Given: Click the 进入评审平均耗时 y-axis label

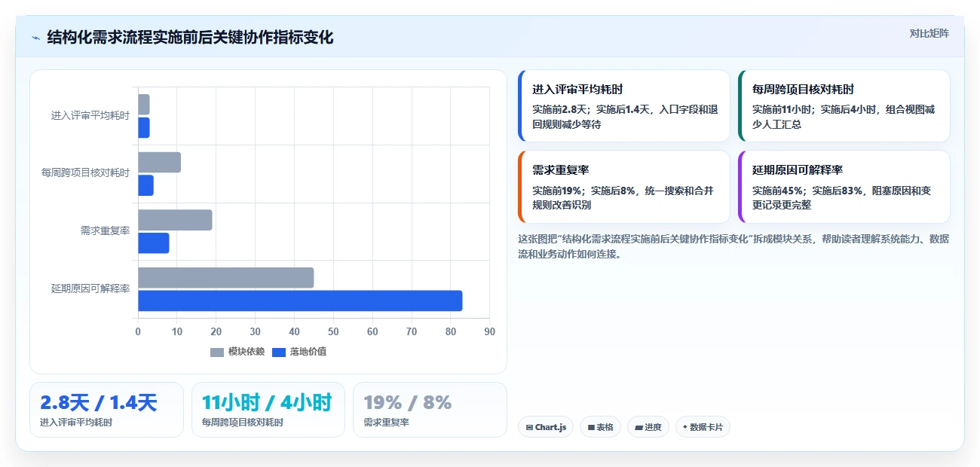Looking at the screenshot, I should click(x=90, y=115).
